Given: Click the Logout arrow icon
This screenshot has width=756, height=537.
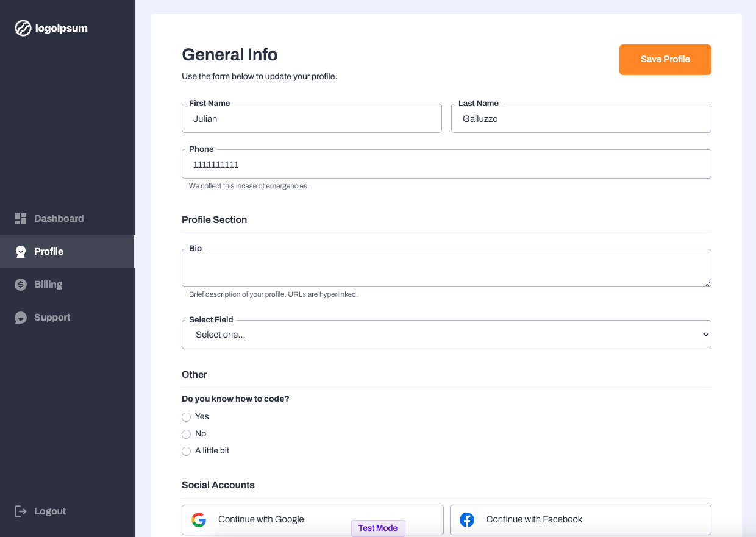Looking at the screenshot, I should (21, 511).
